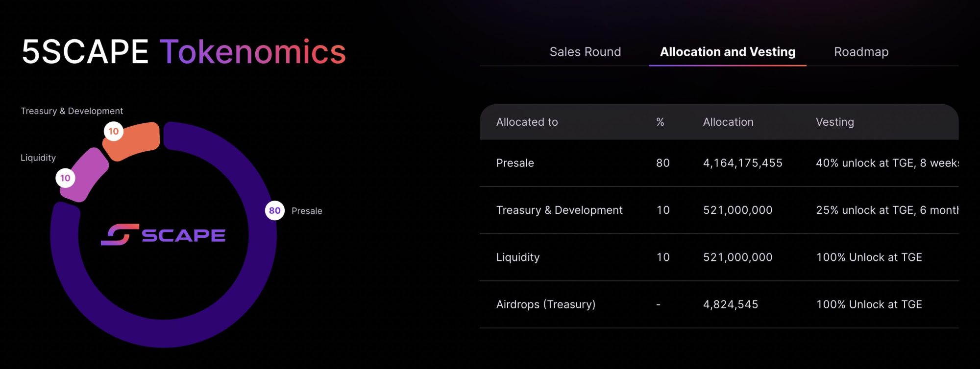Click the orange 10 Treasury badge

click(x=113, y=131)
